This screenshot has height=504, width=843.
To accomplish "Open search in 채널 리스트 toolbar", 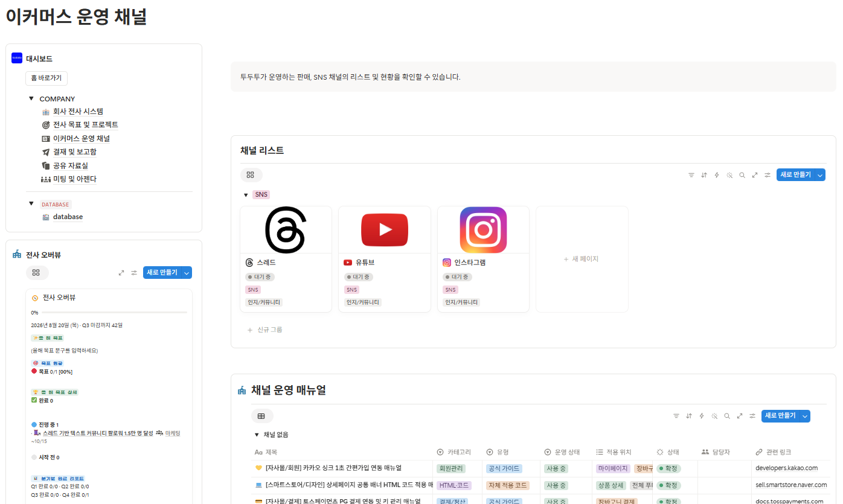I will (x=742, y=175).
